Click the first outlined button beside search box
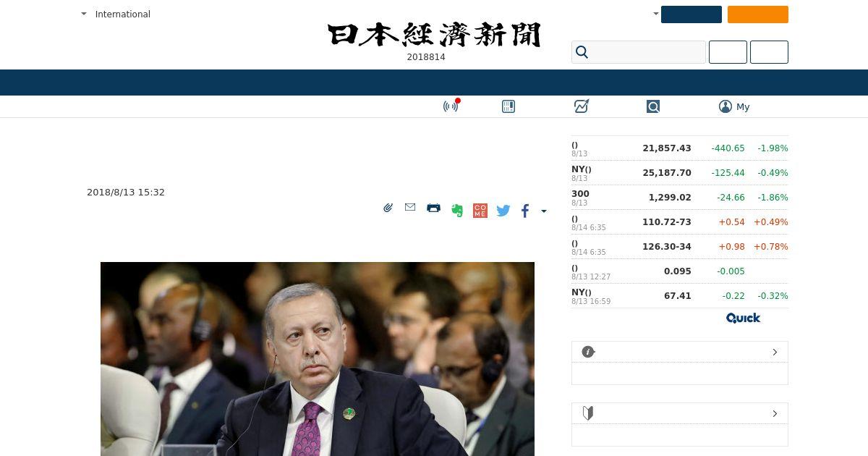Image resolution: width=868 pixels, height=456 pixels. click(728, 52)
